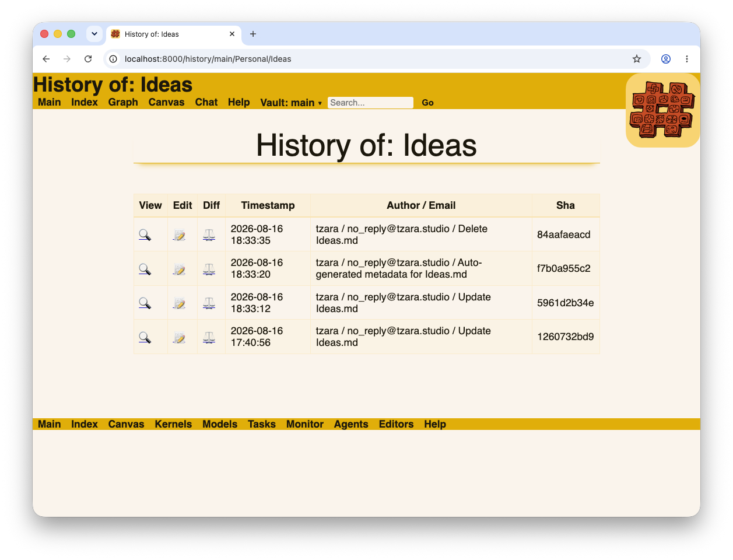Open Monitor in the footer navigation
The width and height of the screenshot is (733, 560).
coord(305,424)
